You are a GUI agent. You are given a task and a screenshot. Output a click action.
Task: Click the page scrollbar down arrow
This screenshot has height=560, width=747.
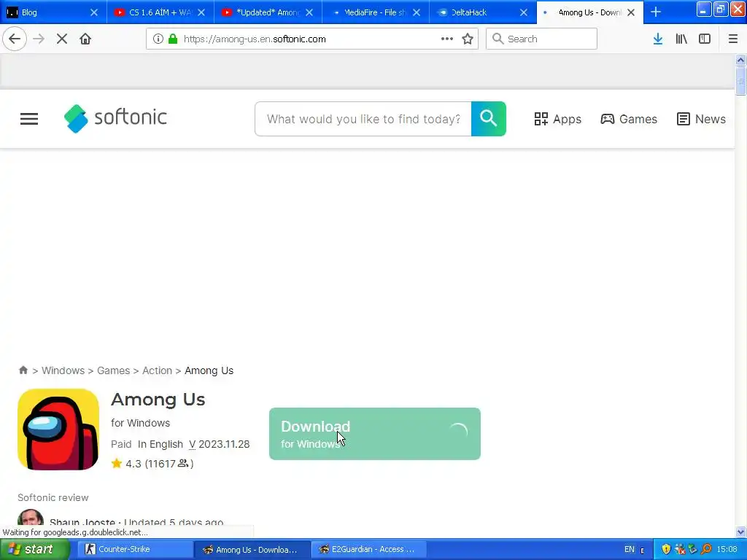point(740,532)
